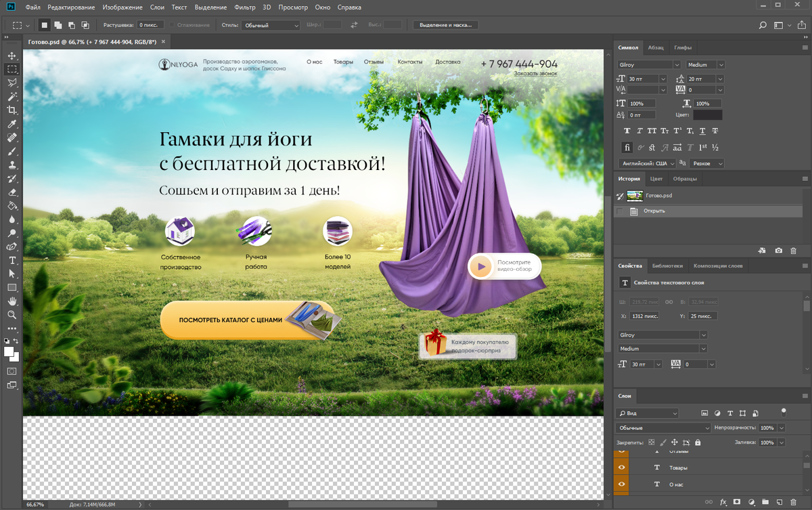This screenshot has width=812, height=510.
Task: Switch to the Абзац tab
Action: point(655,47)
